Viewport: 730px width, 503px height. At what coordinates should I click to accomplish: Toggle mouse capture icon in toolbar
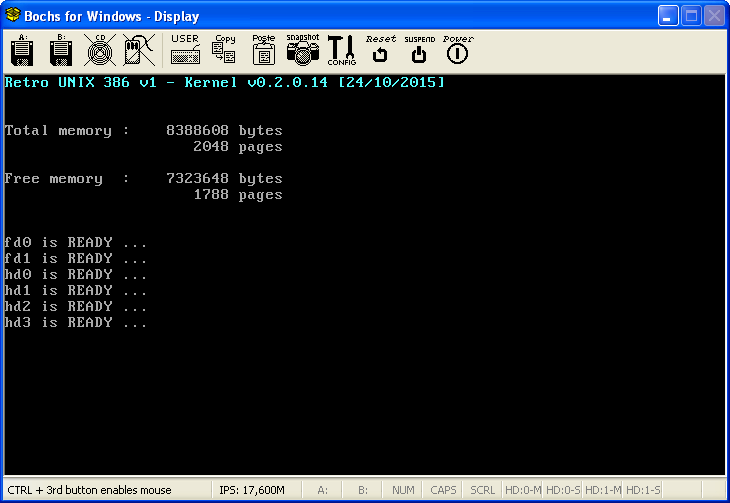click(x=138, y=50)
